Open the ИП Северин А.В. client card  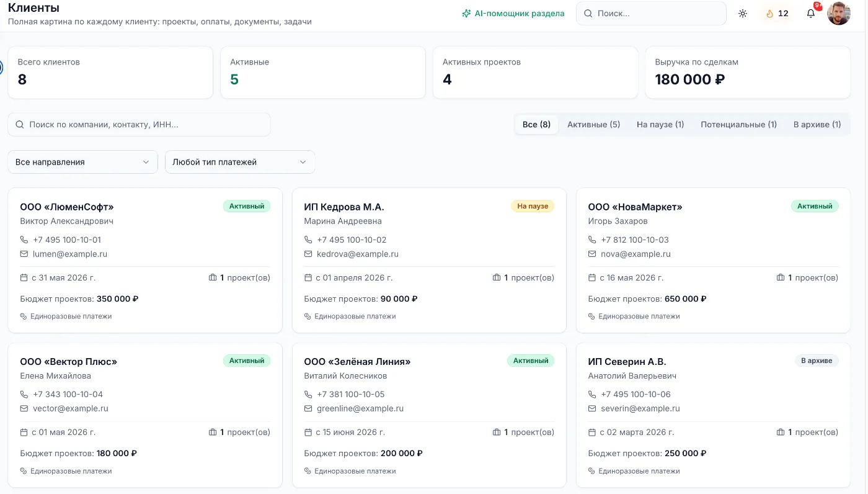(x=713, y=415)
